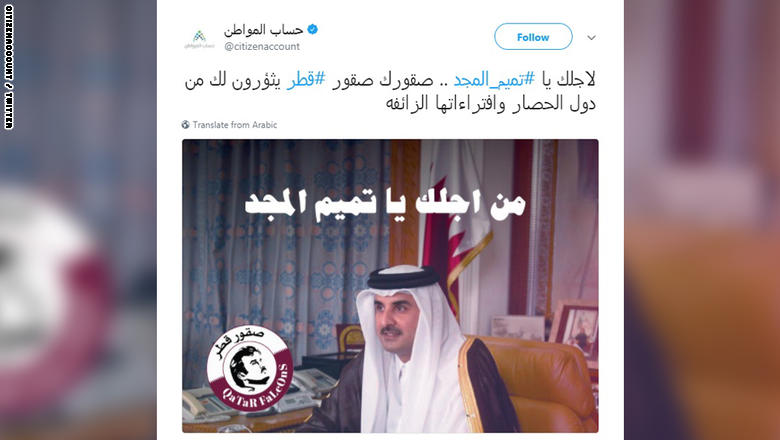Click the globe icon beside Translate
Screen dimensions: 780x440
(186, 125)
